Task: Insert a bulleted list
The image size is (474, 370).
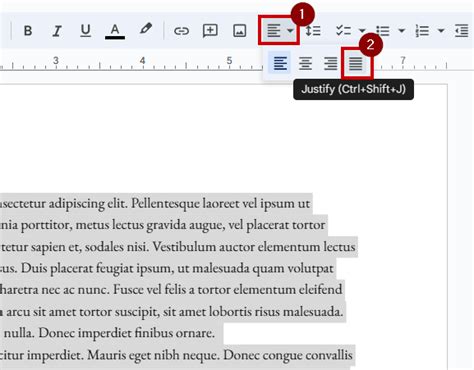Action: pyautogui.click(x=383, y=31)
